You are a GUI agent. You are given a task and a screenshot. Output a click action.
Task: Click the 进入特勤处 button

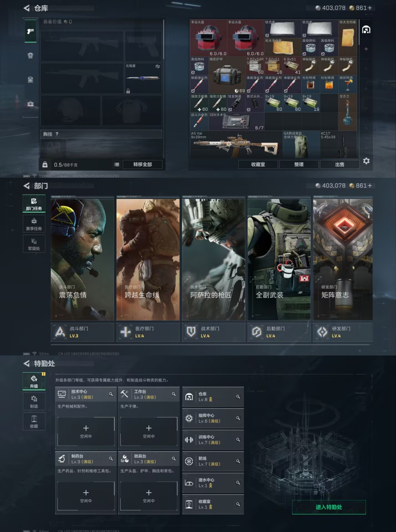point(329,507)
